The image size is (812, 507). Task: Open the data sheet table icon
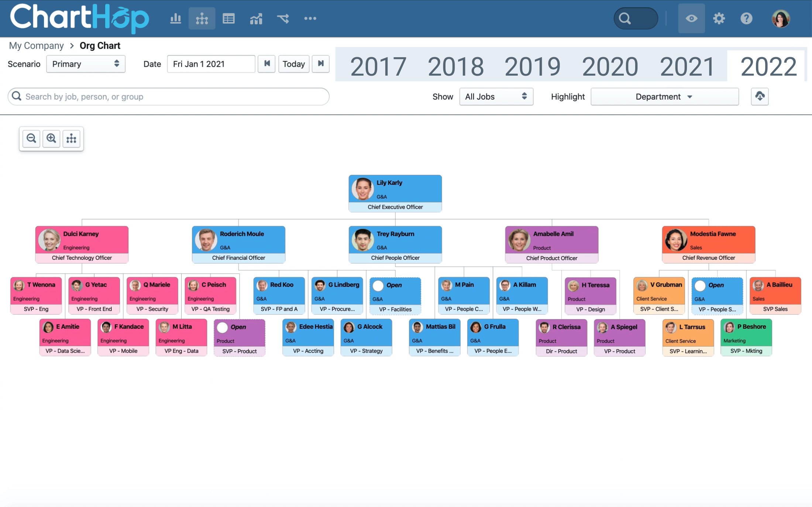tap(228, 18)
